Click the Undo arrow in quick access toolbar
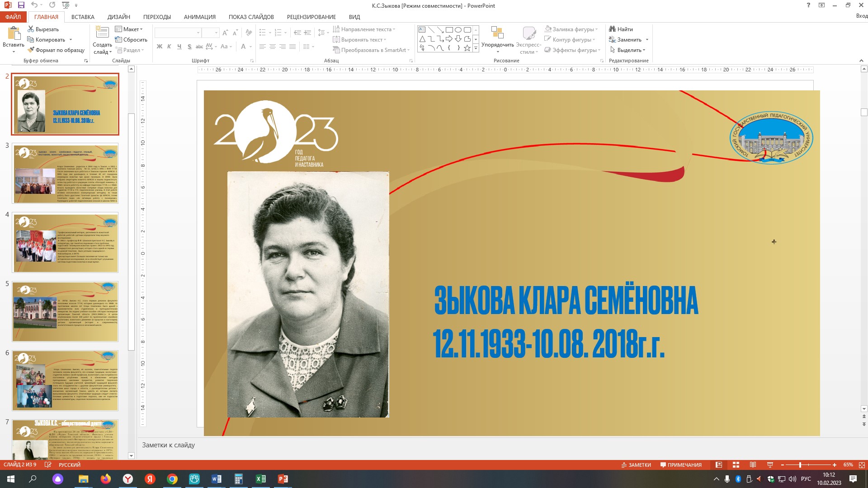Image resolution: width=868 pixels, height=488 pixels. pos(34,5)
